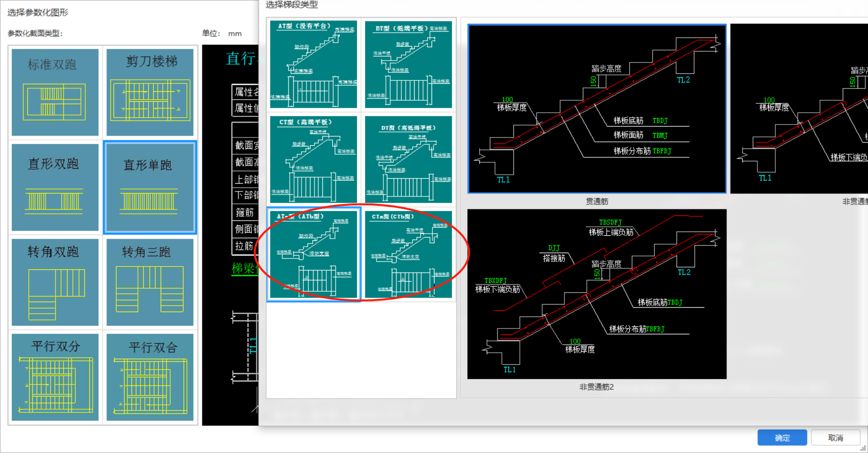Choose AT型 (没有平台) flight type
868x453 pixels.
point(313,64)
